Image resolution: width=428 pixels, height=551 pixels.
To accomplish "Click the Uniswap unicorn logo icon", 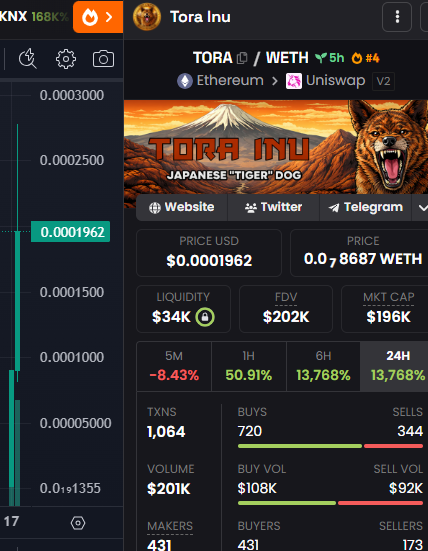I will point(294,81).
